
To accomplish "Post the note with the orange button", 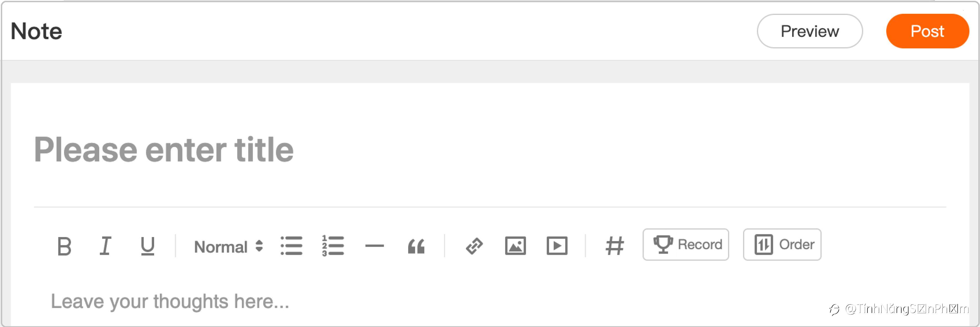I will (927, 31).
